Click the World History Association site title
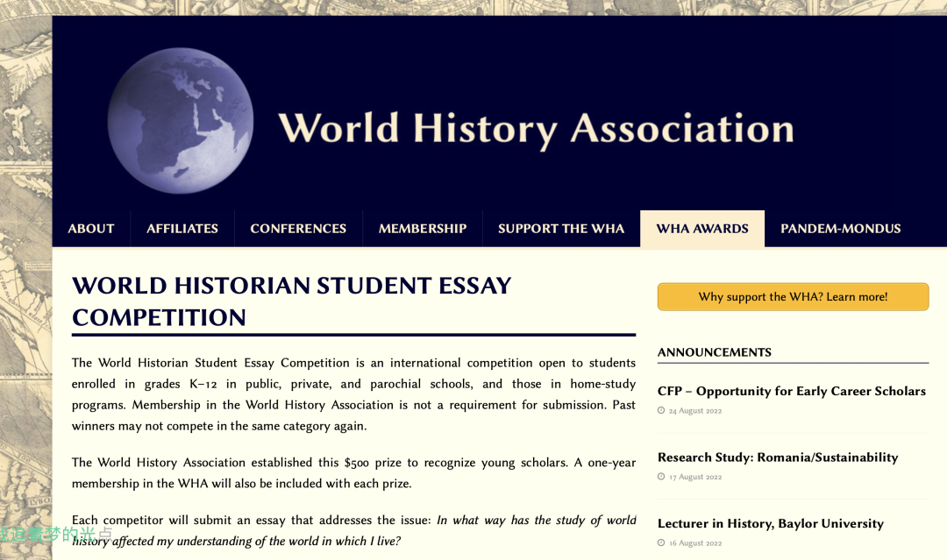Screen dimensions: 947x560 coord(536,129)
